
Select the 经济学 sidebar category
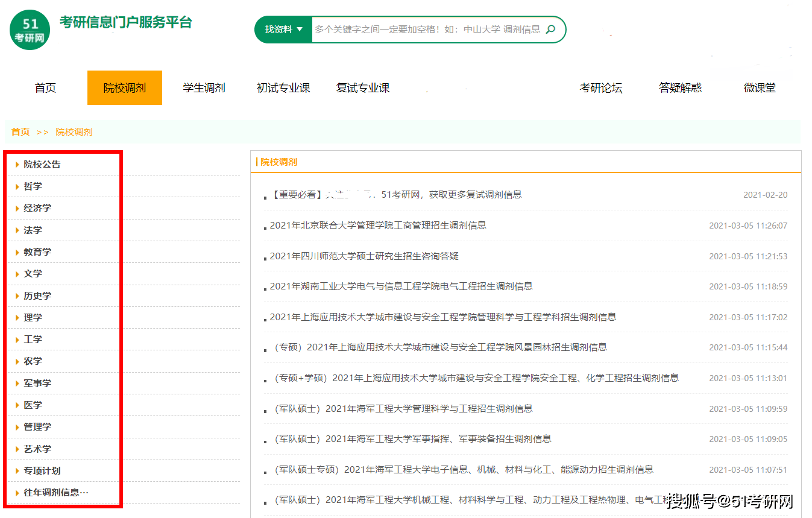tap(36, 207)
